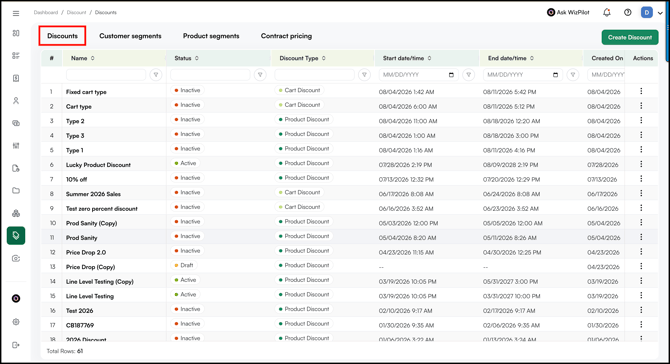The width and height of the screenshot is (670, 364).
Task: Select Test zero percent discount name
Action: (x=102, y=208)
